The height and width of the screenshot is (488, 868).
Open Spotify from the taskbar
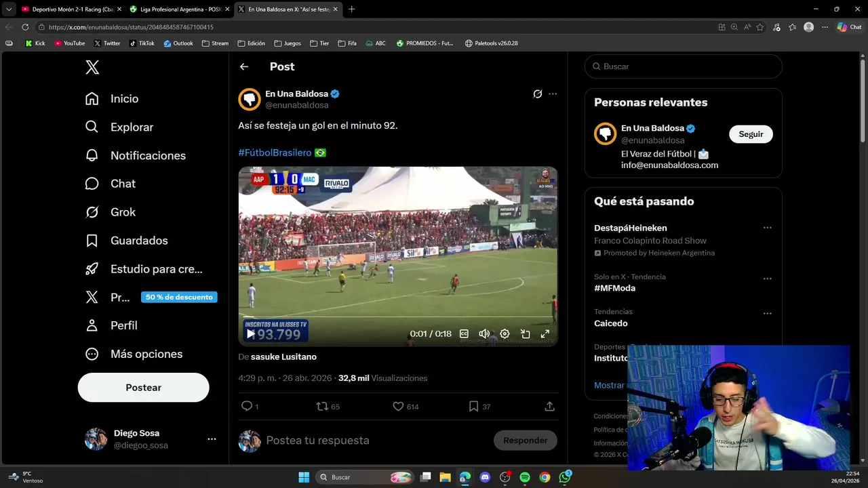[525, 477]
